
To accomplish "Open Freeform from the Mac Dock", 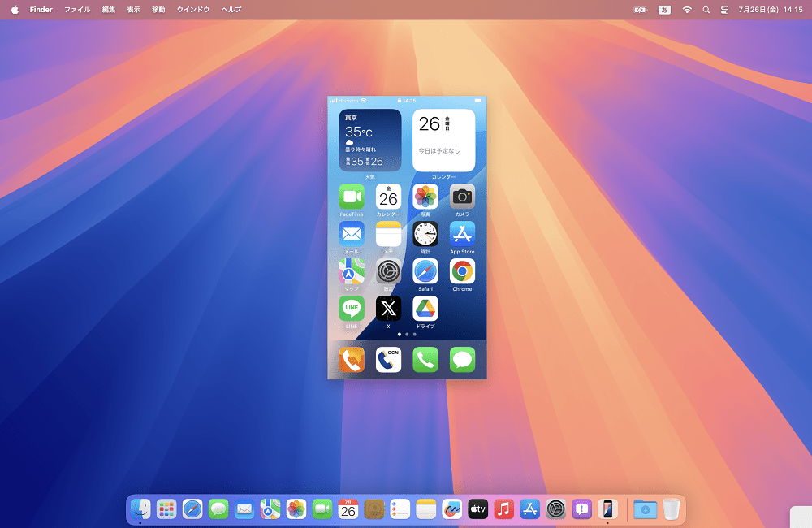I will pos(451,509).
